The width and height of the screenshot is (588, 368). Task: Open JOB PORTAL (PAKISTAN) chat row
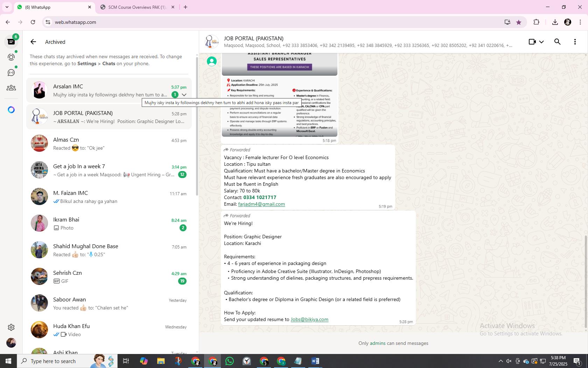[x=109, y=117]
